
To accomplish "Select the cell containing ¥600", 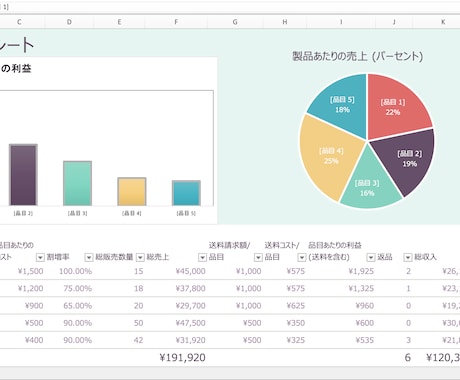I will pos(341,323).
